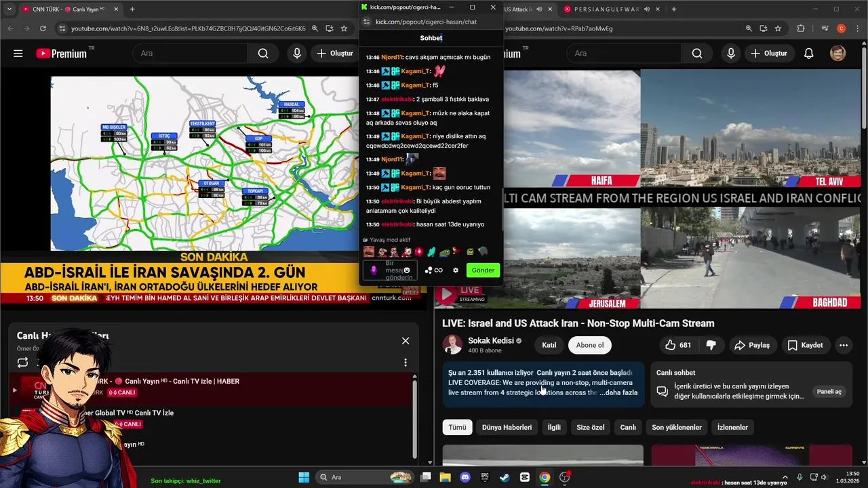The image size is (868, 488).
Task: Toggle playlist loop icon
Action: point(22,363)
